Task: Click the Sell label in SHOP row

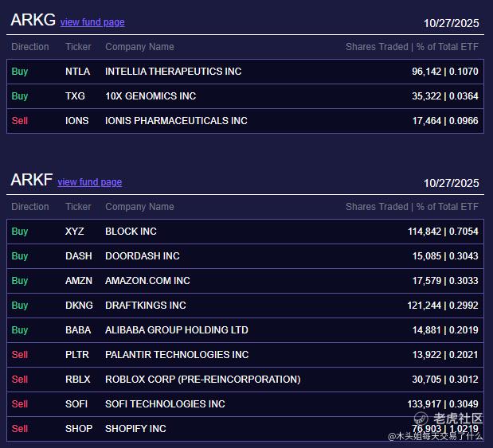Action: 20,429
